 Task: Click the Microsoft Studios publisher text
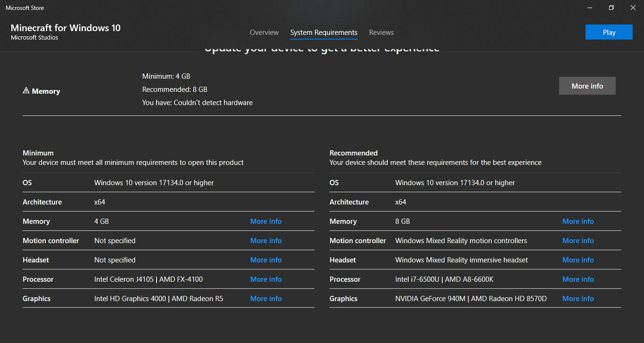tap(34, 38)
